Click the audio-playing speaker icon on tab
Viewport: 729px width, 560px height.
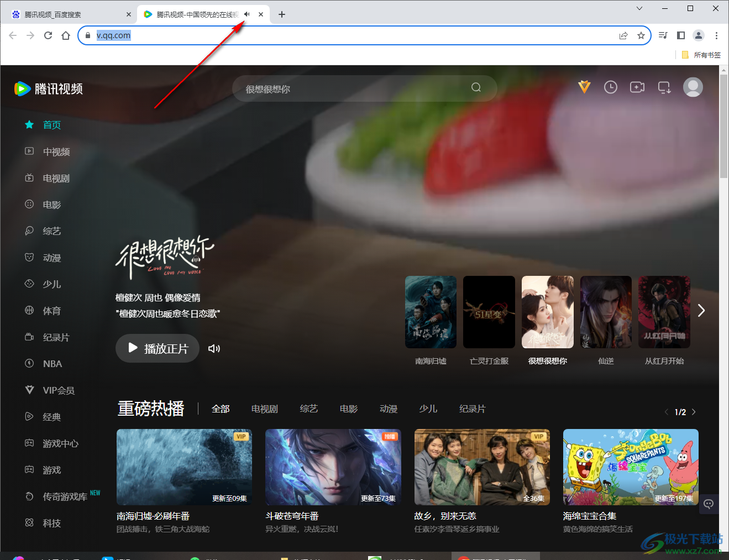tap(247, 14)
